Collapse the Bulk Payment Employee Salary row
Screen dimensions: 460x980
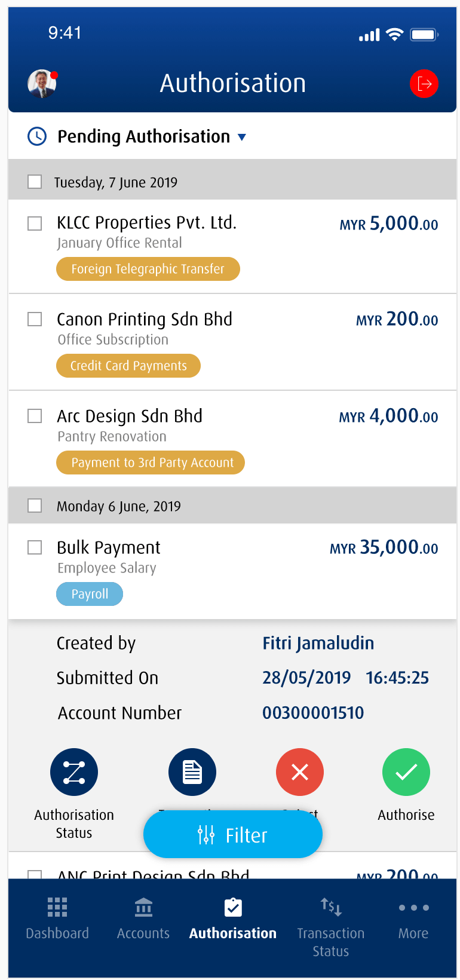239,557
